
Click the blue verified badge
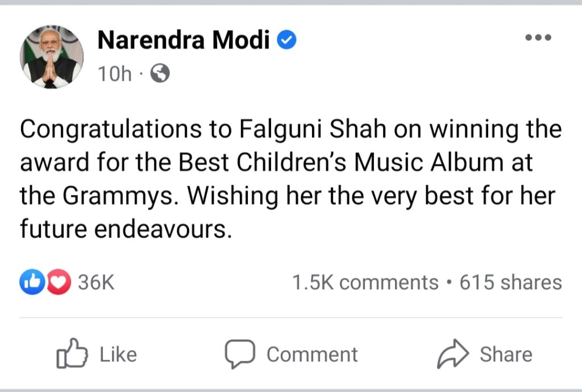[286, 40]
